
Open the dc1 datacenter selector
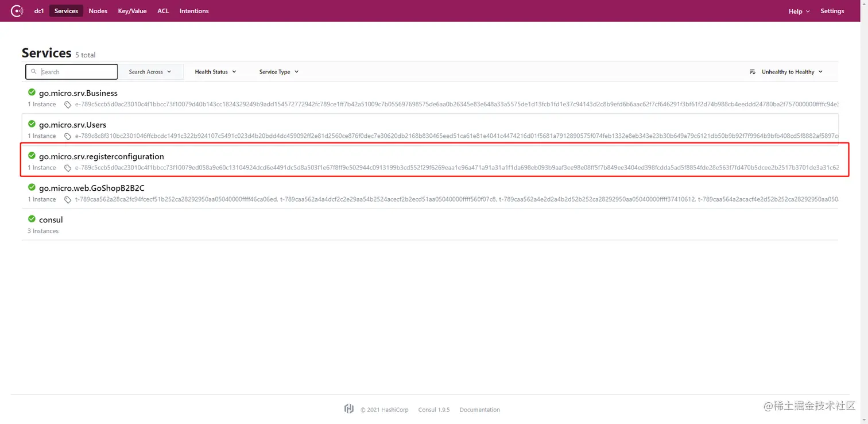pos(39,11)
